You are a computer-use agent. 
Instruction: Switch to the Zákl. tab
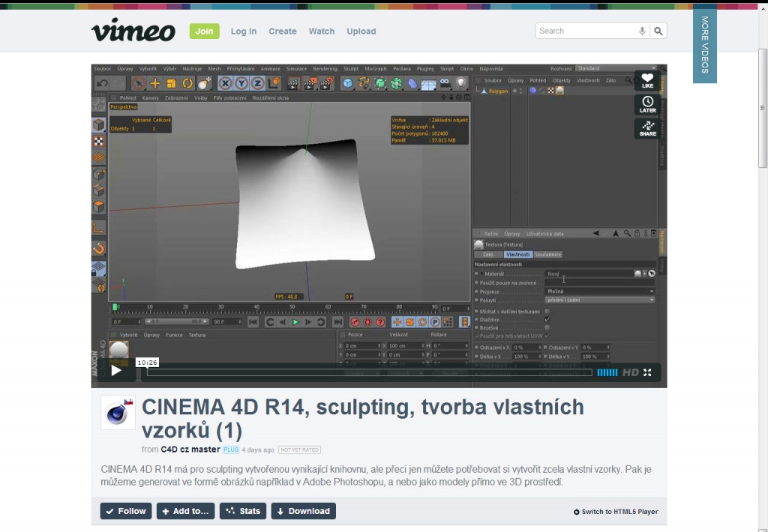click(488, 255)
